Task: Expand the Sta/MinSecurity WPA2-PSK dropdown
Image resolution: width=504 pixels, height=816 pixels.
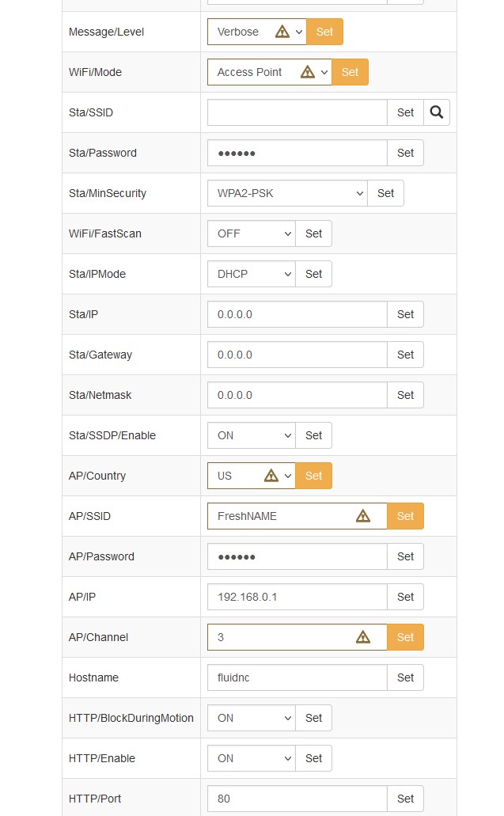Action: pos(287,193)
